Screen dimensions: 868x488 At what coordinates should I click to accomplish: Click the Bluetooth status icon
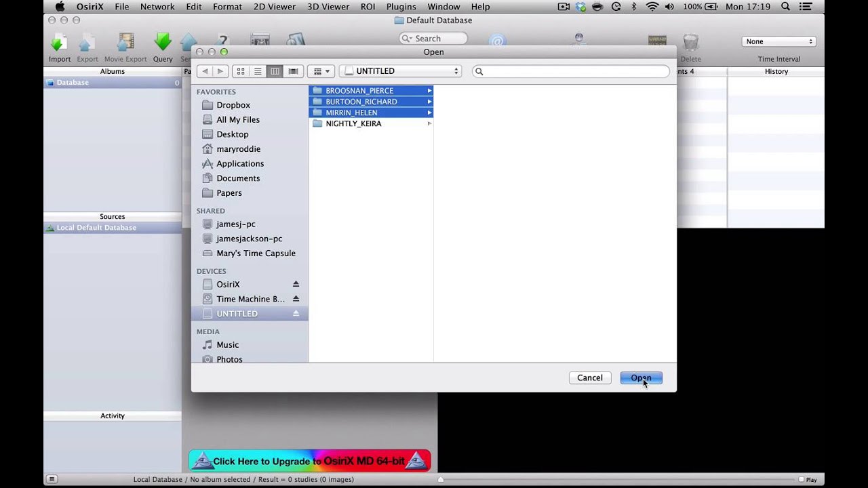634,7
